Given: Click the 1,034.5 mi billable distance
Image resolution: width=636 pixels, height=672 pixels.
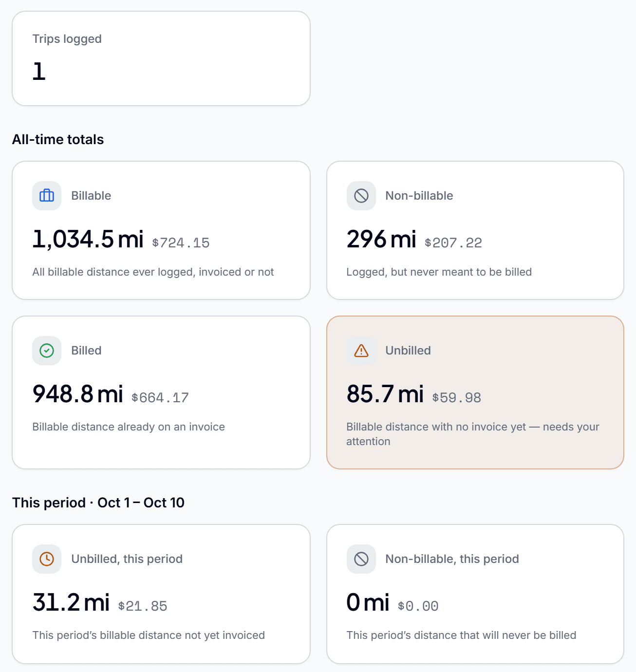Looking at the screenshot, I should pos(88,239).
